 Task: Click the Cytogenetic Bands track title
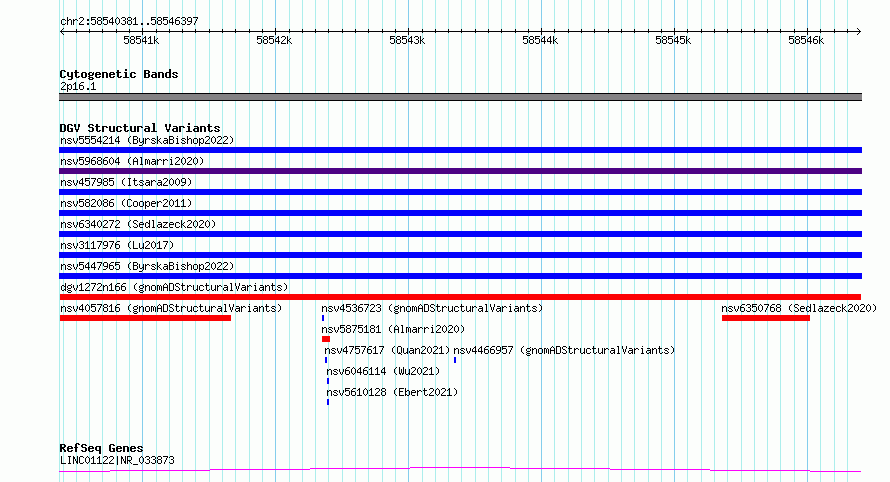pos(119,74)
